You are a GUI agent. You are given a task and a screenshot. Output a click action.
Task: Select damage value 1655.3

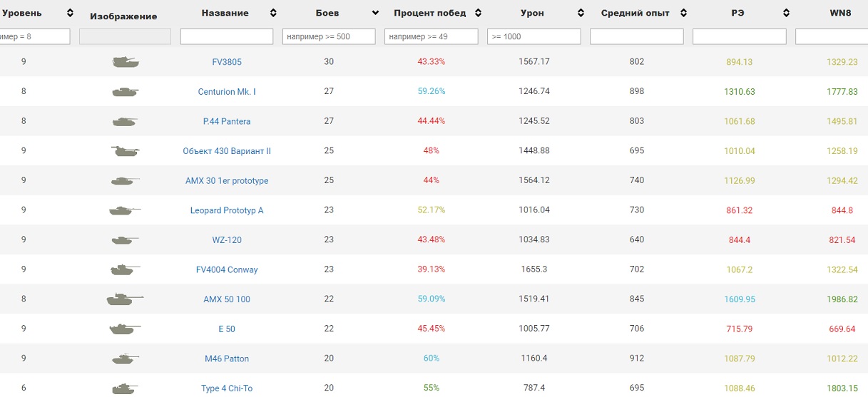(x=534, y=269)
